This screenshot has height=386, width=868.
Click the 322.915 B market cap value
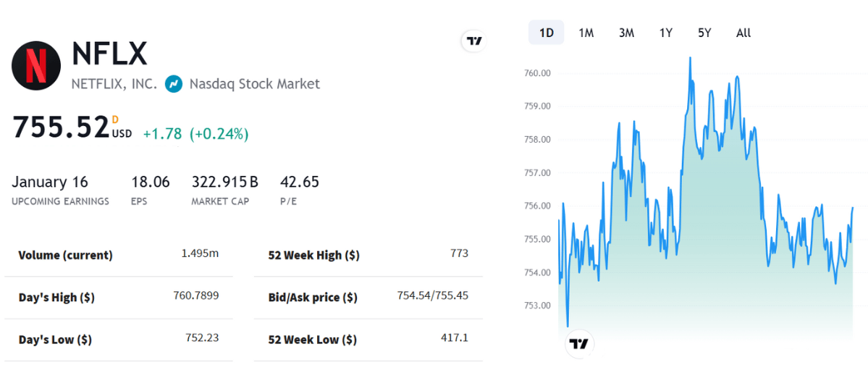(x=224, y=182)
